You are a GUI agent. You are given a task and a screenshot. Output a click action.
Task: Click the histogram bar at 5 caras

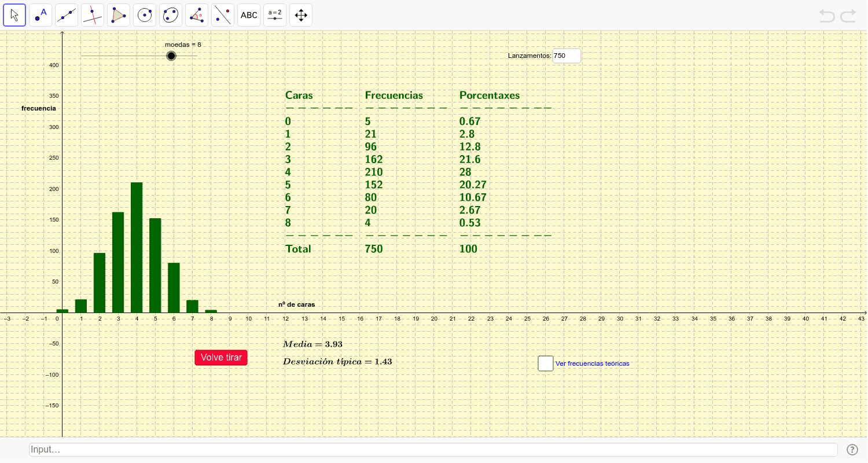(155, 266)
